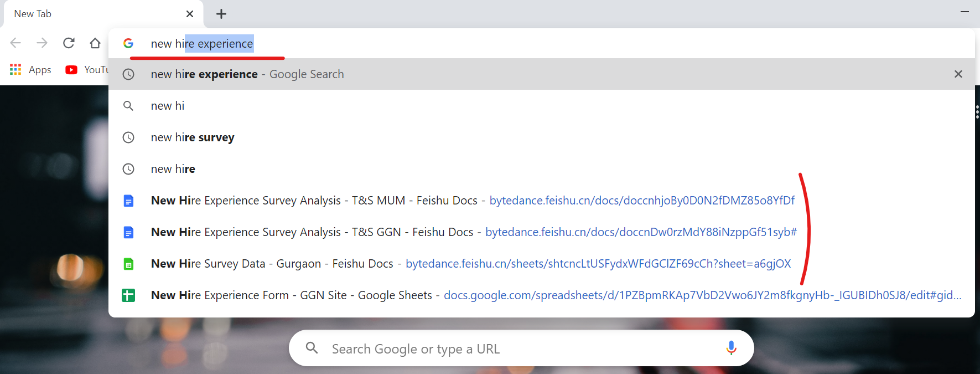The width and height of the screenshot is (980, 374).
Task: Open Survey Analysis T&S MUM Feishu doc
Action: [541, 201]
